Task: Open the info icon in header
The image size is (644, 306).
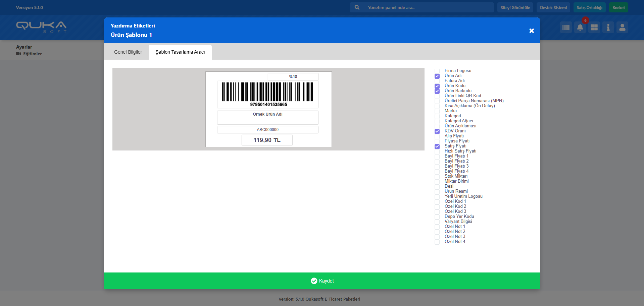Action: [608, 27]
